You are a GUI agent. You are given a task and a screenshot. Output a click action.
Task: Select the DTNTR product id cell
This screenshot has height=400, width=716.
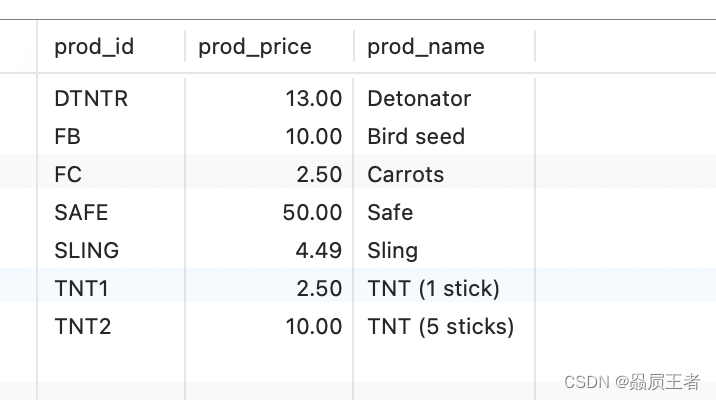[91, 99]
